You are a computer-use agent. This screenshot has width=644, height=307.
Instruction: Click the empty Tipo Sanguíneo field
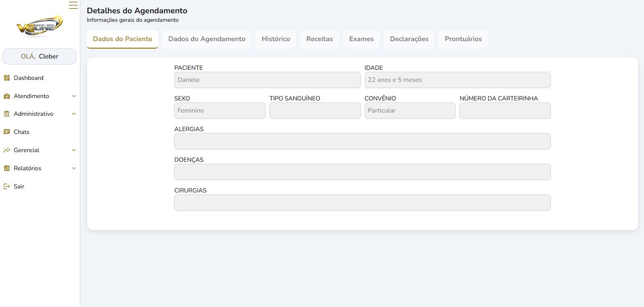(x=315, y=111)
